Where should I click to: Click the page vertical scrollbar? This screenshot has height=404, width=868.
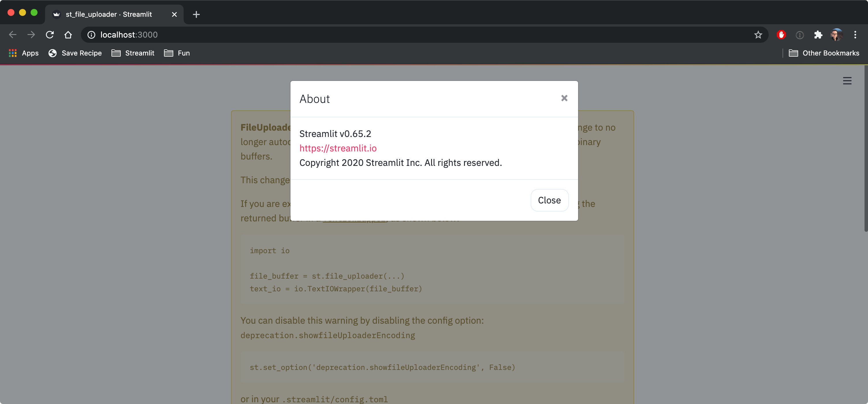[866, 148]
